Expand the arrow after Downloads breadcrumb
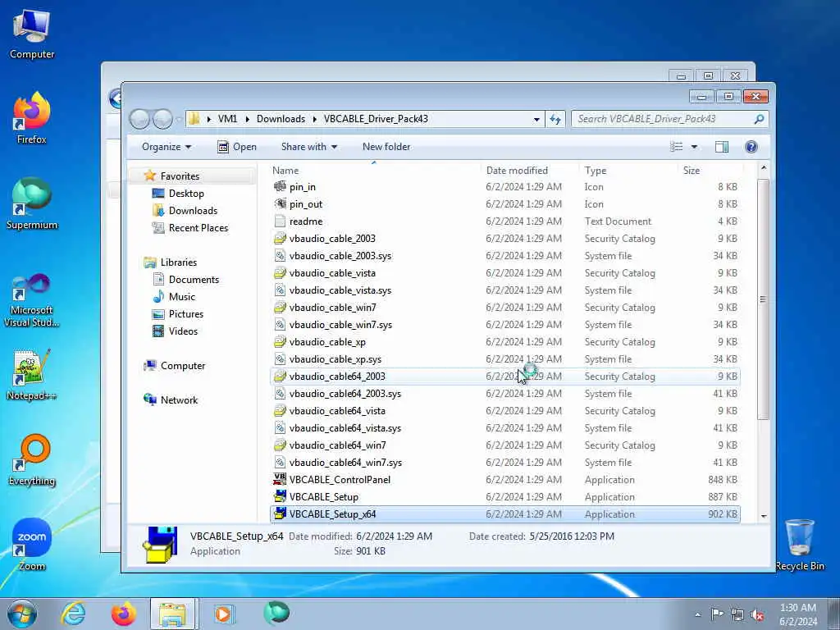840x630 pixels. (x=314, y=119)
